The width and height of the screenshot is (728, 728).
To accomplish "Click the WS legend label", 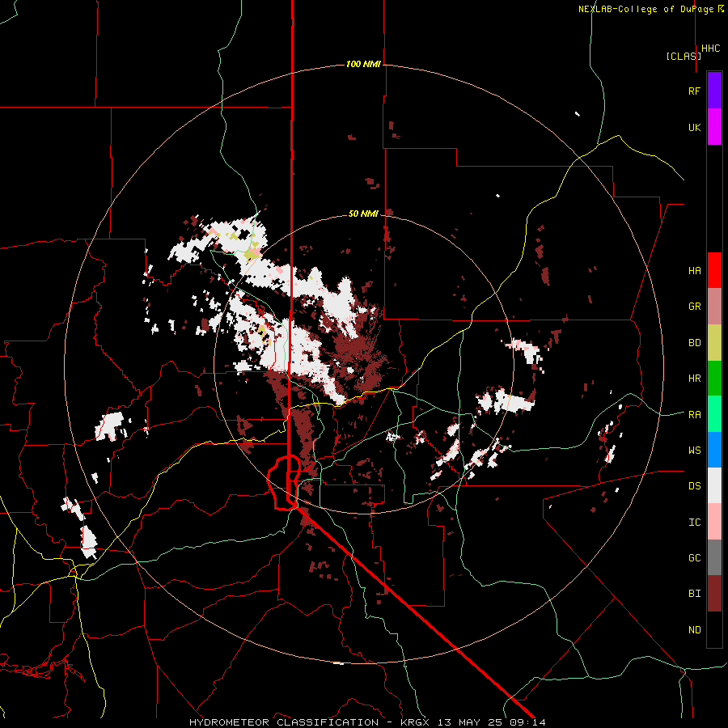I will (694, 451).
